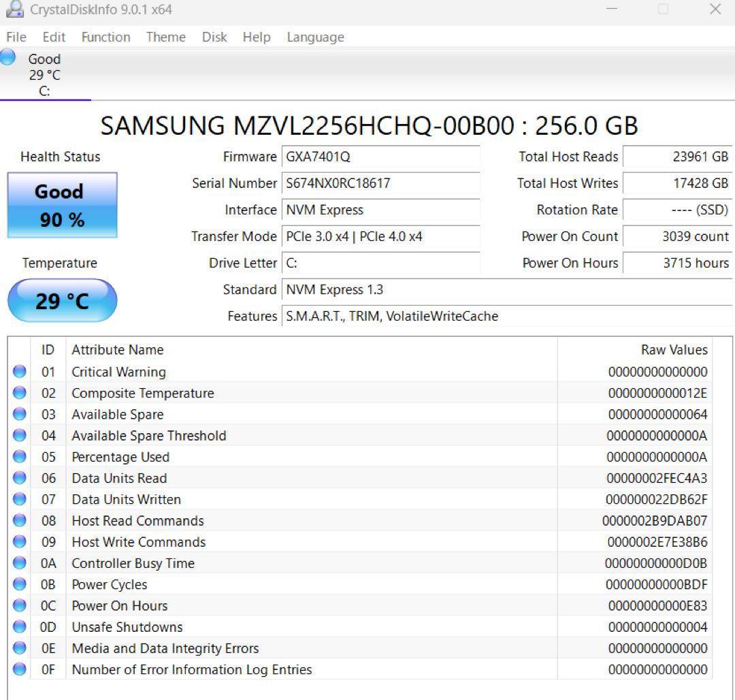Click the drive health circle above the C: label
Screen dimensions: 735x700
pyautogui.click(x=7, y=59)
